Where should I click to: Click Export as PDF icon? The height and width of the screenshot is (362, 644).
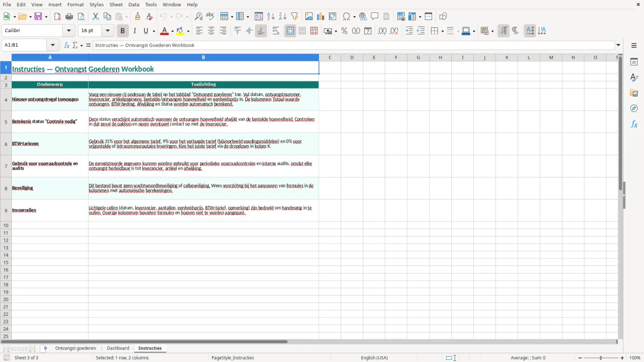[57, 17]
